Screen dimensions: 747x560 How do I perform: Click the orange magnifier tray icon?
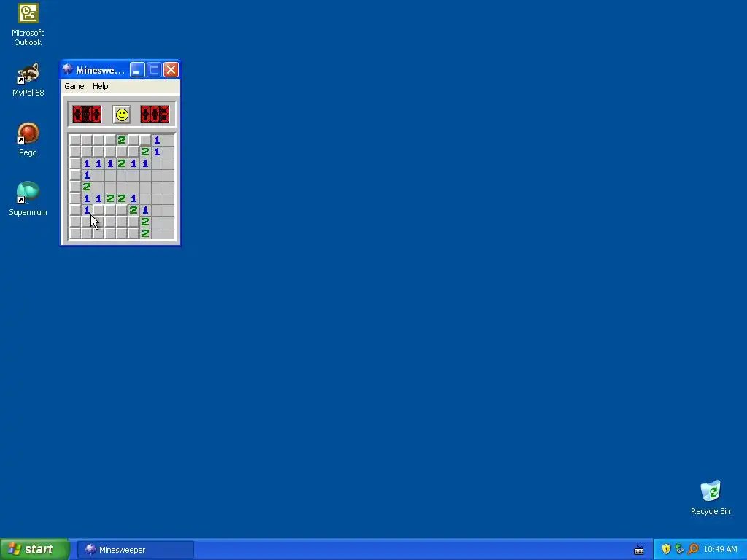(x=693, y=550)
